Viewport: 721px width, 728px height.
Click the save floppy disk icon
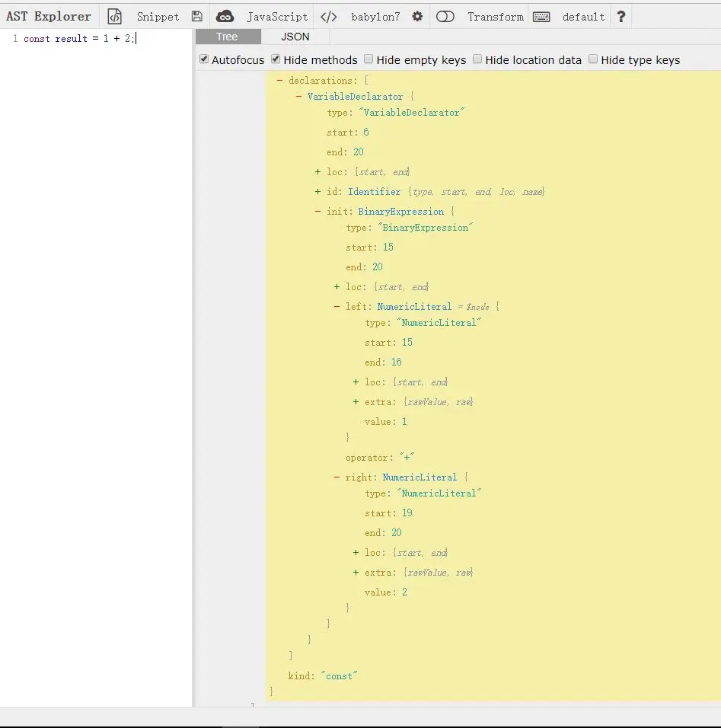pyautogui.click(x=197, y=17)
